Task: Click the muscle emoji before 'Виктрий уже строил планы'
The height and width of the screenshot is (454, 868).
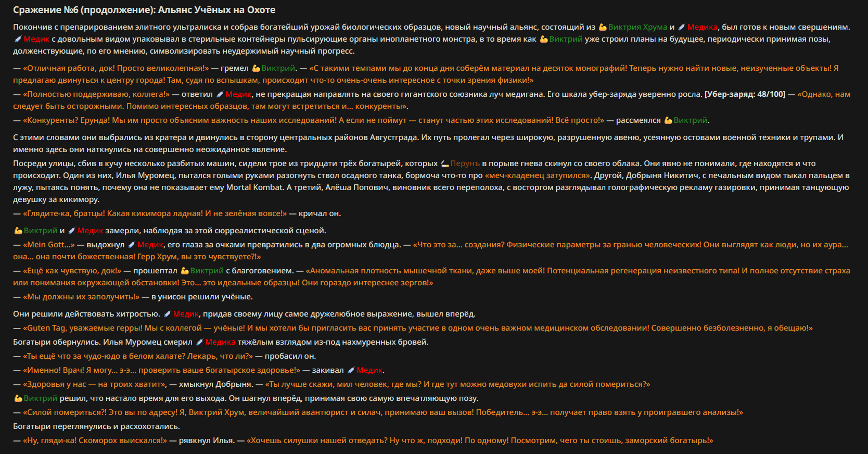Action: 544,39
